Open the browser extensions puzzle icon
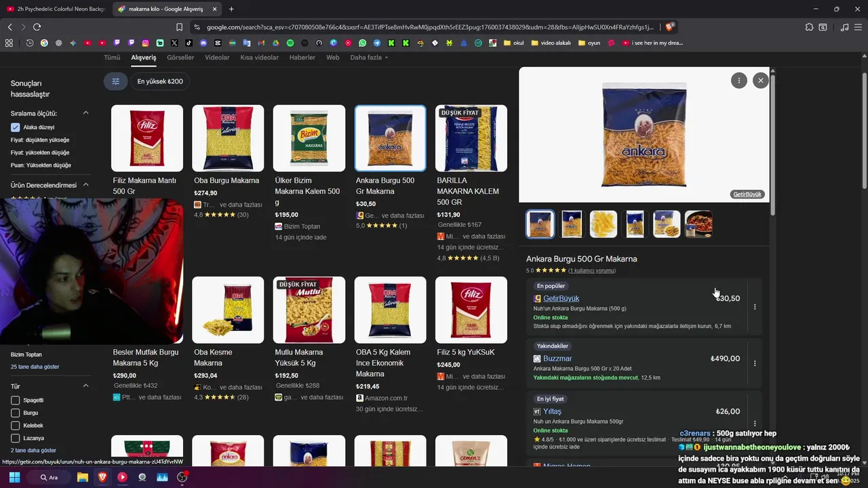The image size is (868, 488). click(809, 27)
